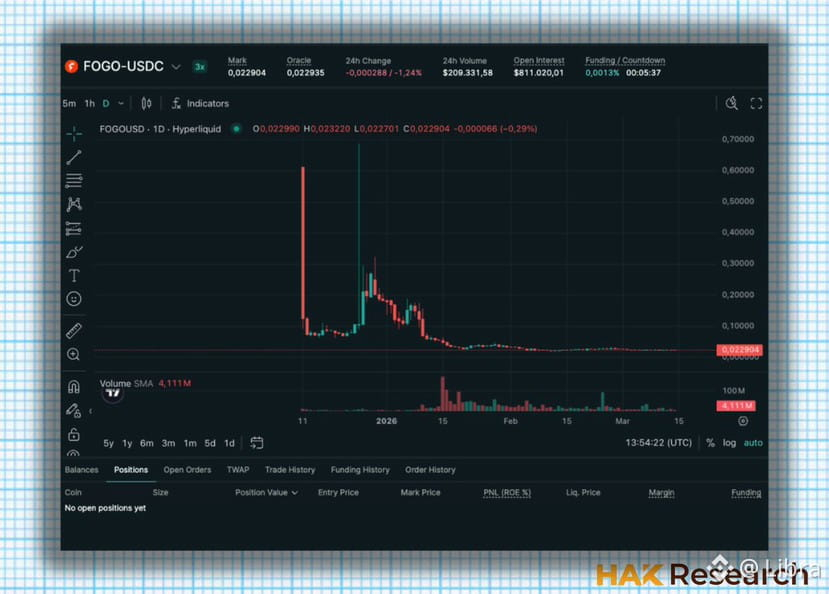Enter fullscreen chart mode
829x594 pixels.
click(757, 104)
